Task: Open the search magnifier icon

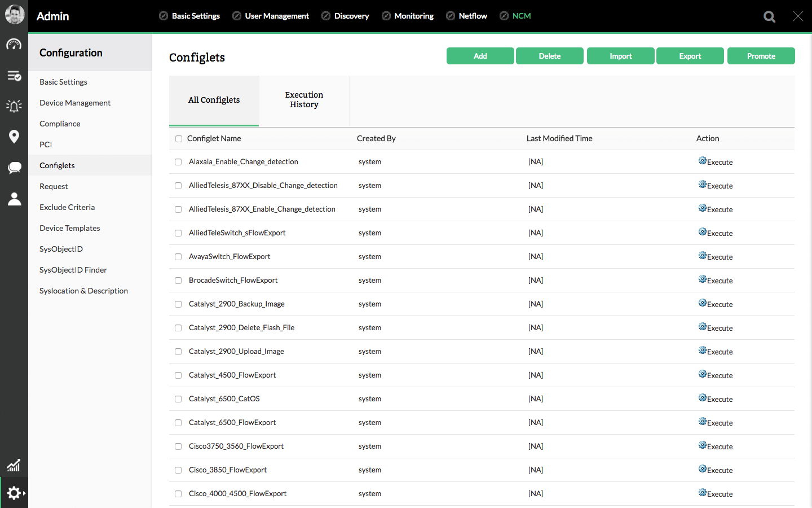Action: [769, 16]
